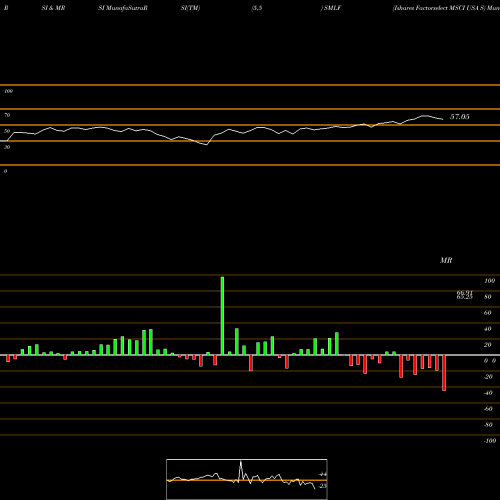Click the 50 level label on RSI chart
The width and height of the screenshot is (500, 500).
[7, 131]
